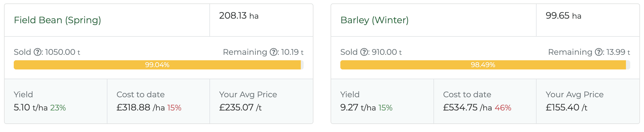Screen dimensions: 644x132
Task: Click the £318.88 /ha cost to date
Action: point(140,108)
